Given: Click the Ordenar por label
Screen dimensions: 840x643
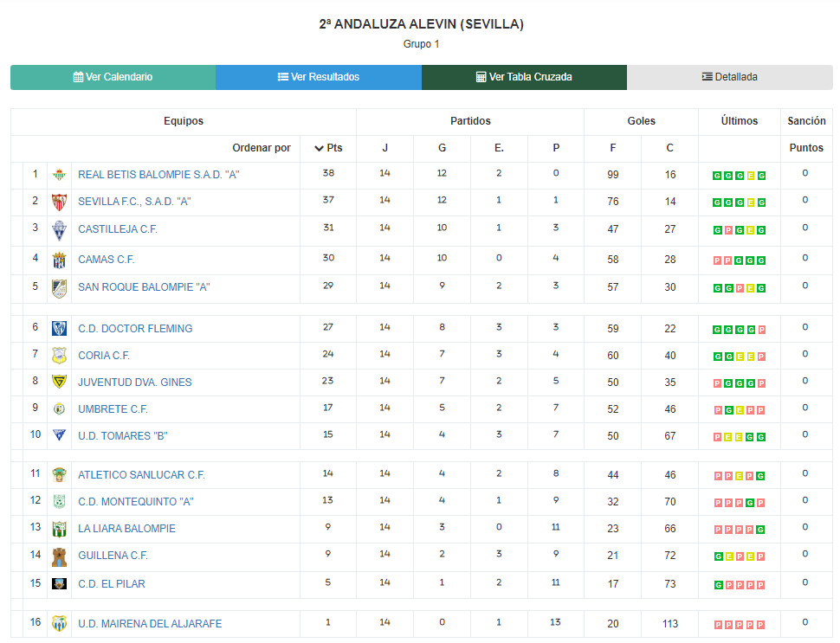Looking at the screenshot, I should click(x=262, y=148).
